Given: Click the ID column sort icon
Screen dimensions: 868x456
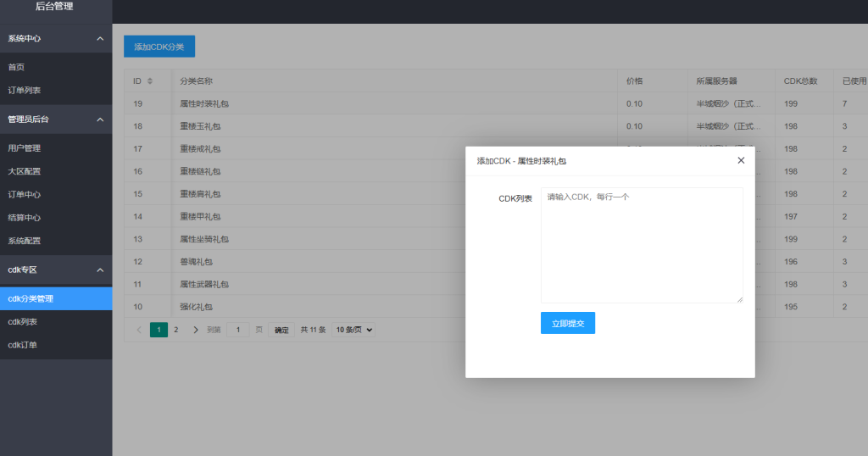Looking at the screenshot, I should (150, 81).
